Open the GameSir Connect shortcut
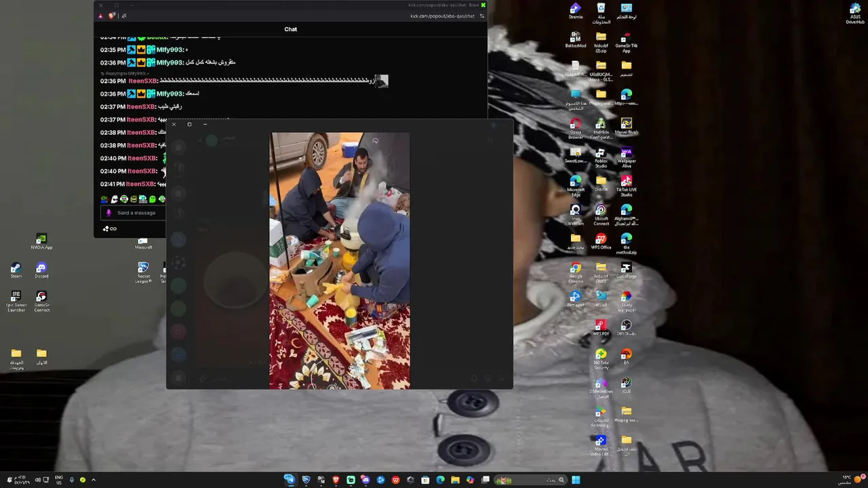This screenshot has height=488, width=868. (x=41, y=302)
